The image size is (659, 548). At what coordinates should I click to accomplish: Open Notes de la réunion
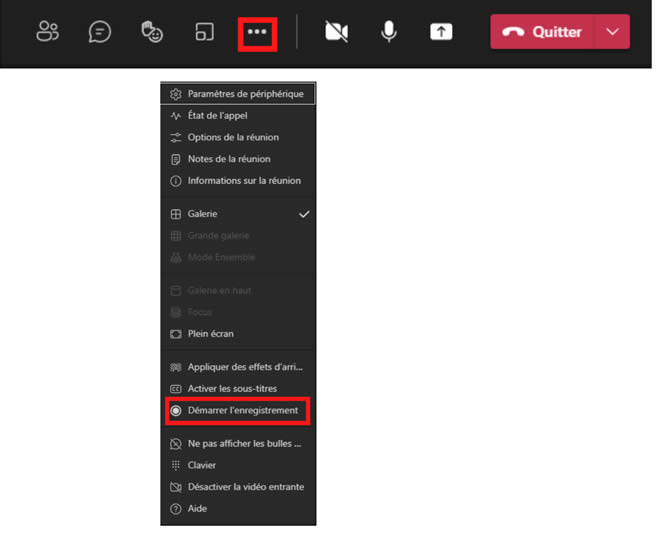(238, 159)
